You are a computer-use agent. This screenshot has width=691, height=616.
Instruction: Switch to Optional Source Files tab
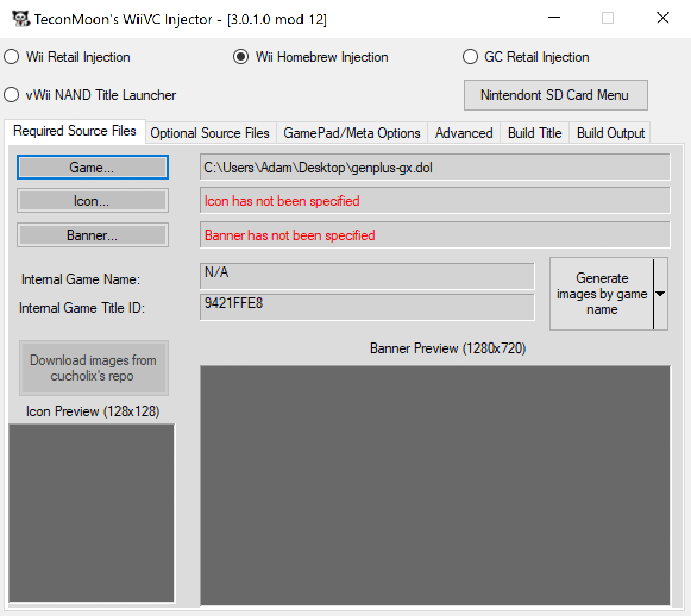pyautogui.click(x=210, y=133)
